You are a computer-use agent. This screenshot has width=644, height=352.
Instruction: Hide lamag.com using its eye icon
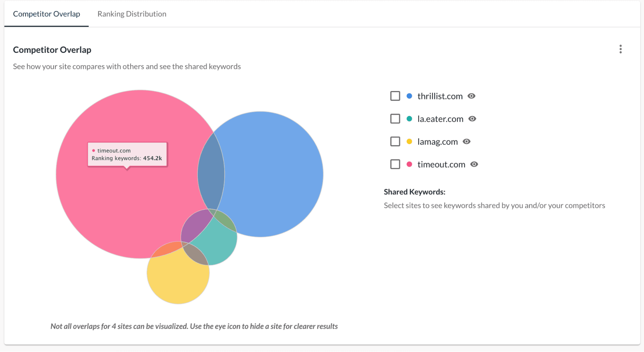[467, 141]
